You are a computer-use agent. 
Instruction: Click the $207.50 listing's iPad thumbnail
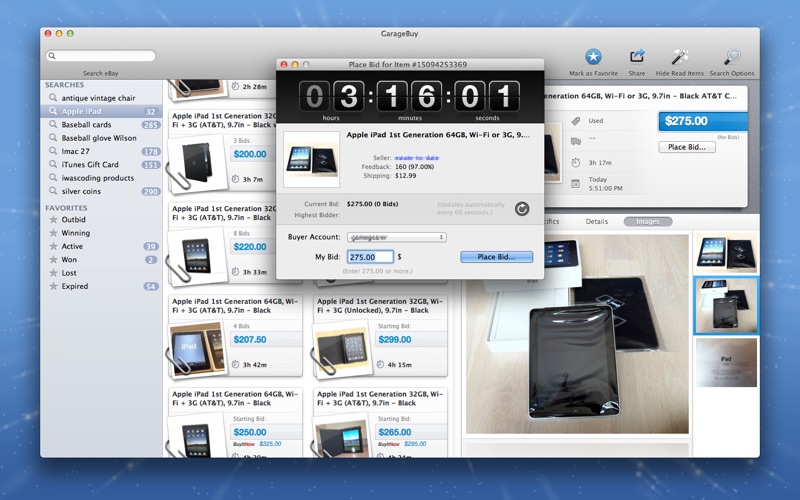click(x=197, y=349)
